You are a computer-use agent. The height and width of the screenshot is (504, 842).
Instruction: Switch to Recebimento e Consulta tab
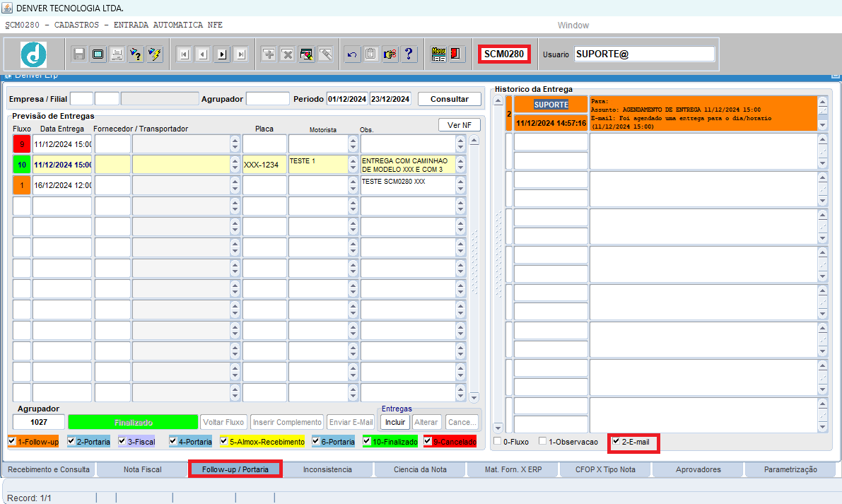point(48,469)
